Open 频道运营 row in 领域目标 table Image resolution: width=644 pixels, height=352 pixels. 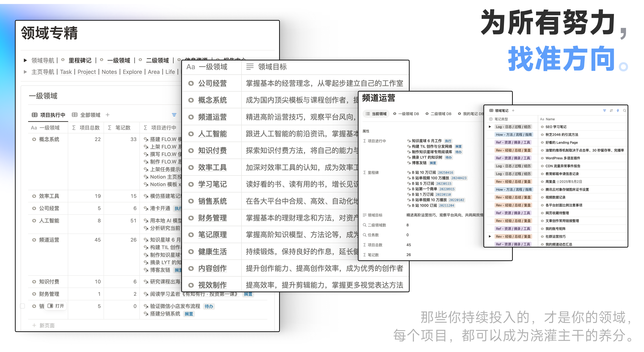click(x=213, y=117)
